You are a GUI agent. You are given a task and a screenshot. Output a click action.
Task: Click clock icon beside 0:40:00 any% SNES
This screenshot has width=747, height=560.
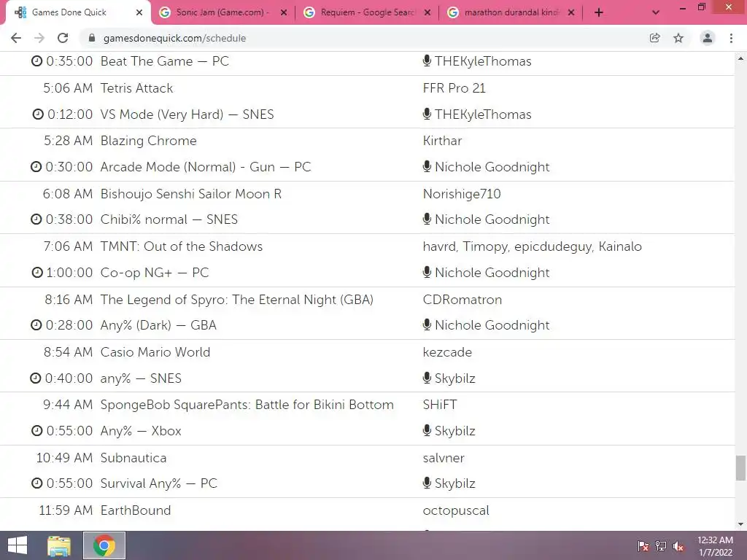pos(36,378)
